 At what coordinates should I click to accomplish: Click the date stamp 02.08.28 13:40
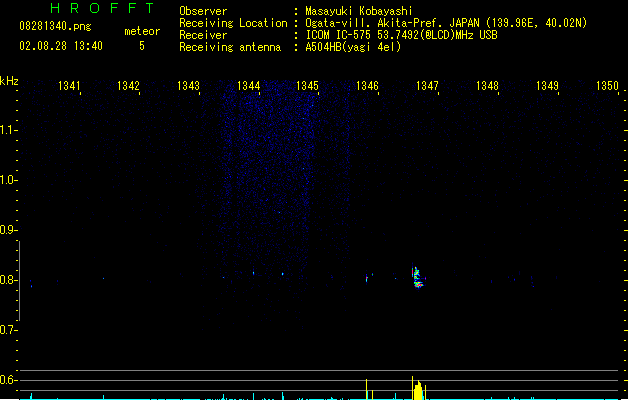pyautogui.click(x=61, y=46)
